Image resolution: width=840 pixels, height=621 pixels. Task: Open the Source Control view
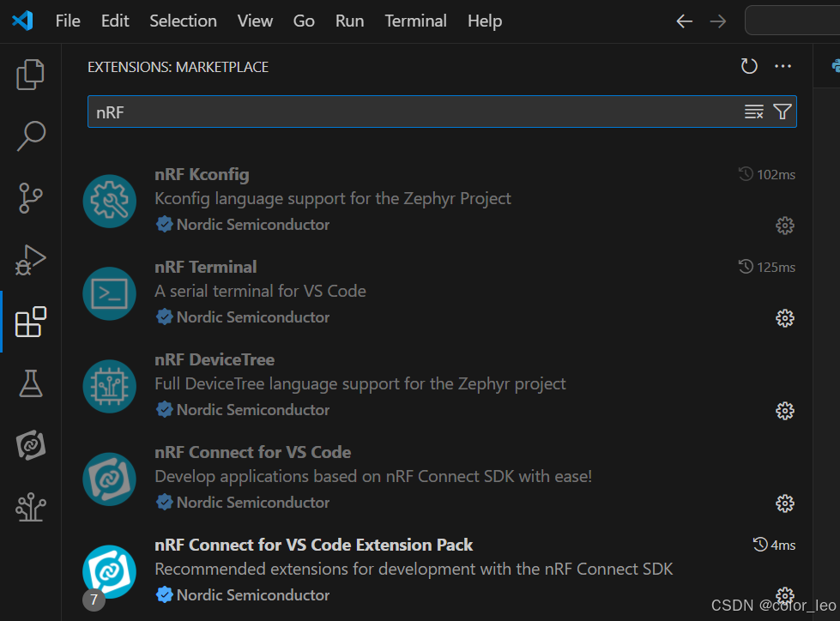pyautogui.click(x=30, y=198)
